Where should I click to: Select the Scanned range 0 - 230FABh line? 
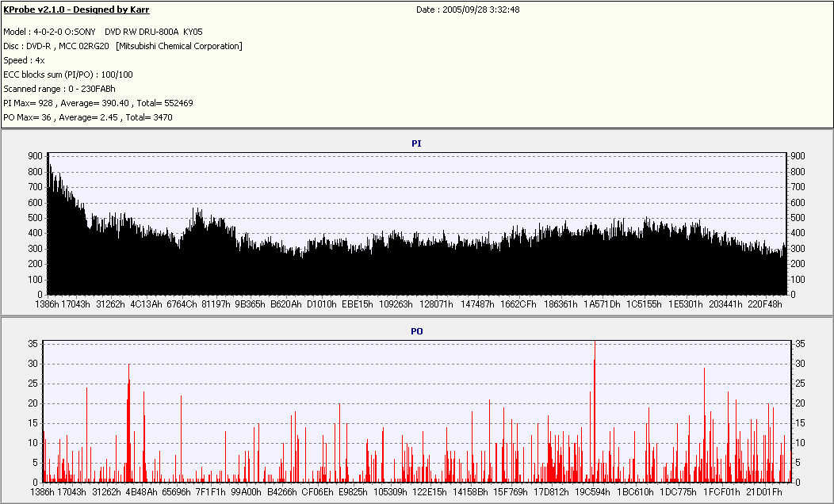[59, 89]
